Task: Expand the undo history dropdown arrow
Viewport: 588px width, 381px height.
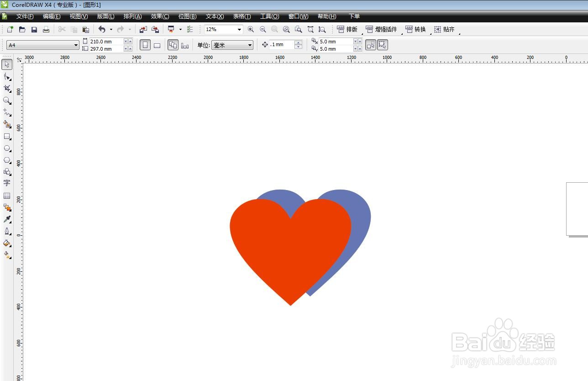Action: point(111,29)
